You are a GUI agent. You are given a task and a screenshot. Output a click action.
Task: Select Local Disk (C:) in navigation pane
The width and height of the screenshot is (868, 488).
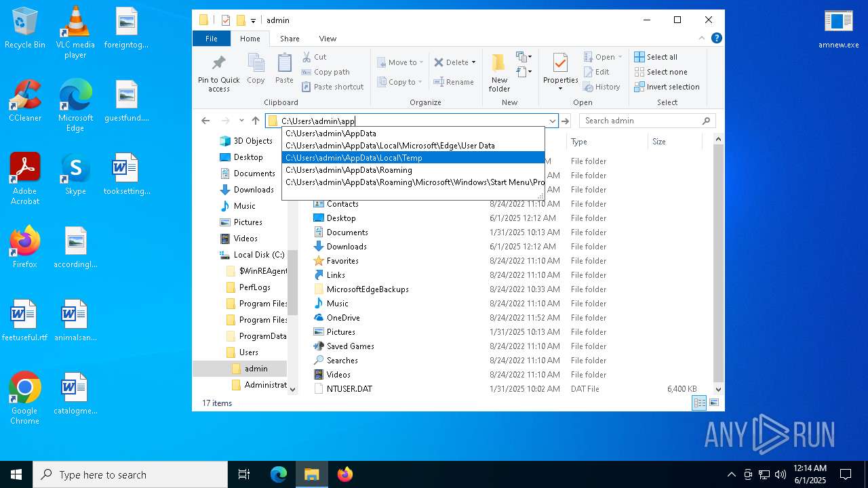click(252, 255)
